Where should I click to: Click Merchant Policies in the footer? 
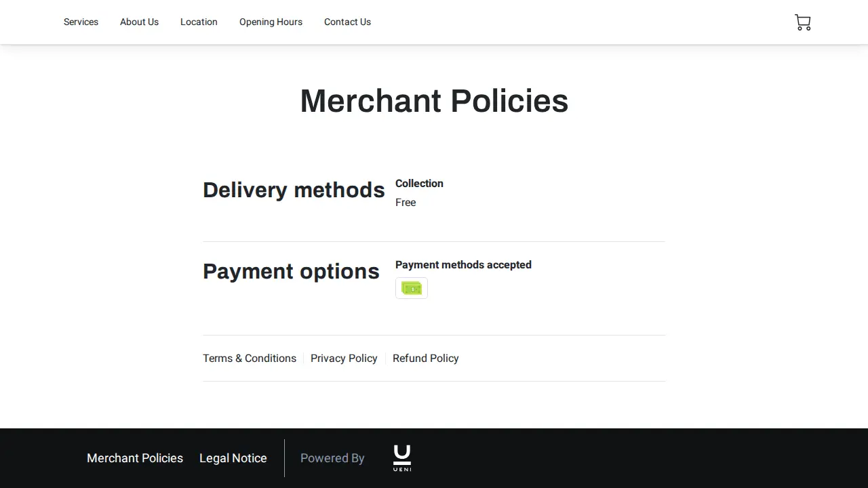pyautogui.click(x=135, y=458)
